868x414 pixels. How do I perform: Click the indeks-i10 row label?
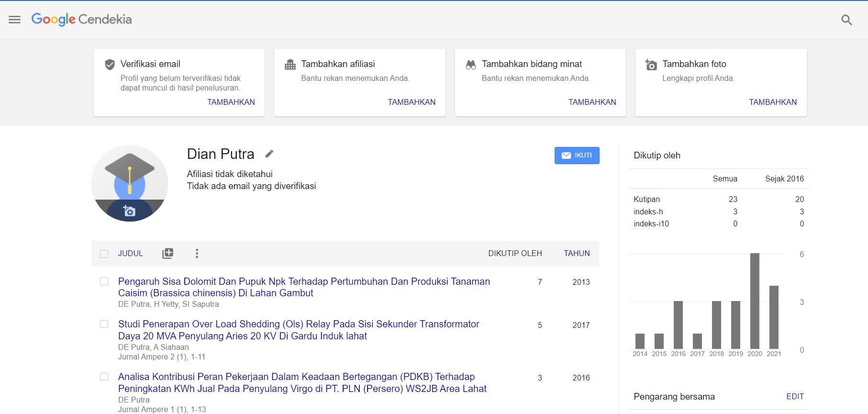pyautogui.click(x=651, y=224)
